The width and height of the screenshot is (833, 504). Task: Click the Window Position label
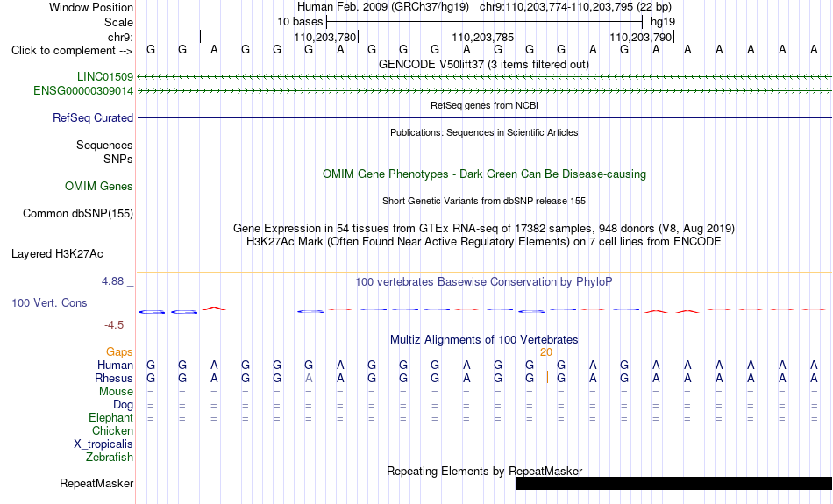tap(91, 7)
